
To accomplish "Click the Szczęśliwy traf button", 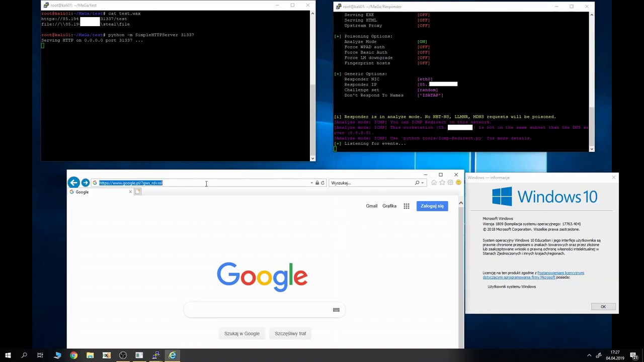I will [x=290, y=333].
